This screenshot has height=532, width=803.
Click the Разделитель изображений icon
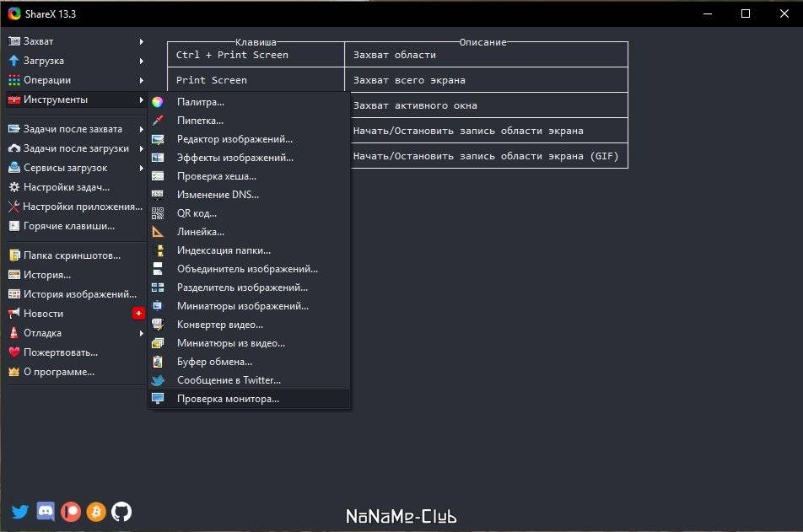(x=158, y=287)
